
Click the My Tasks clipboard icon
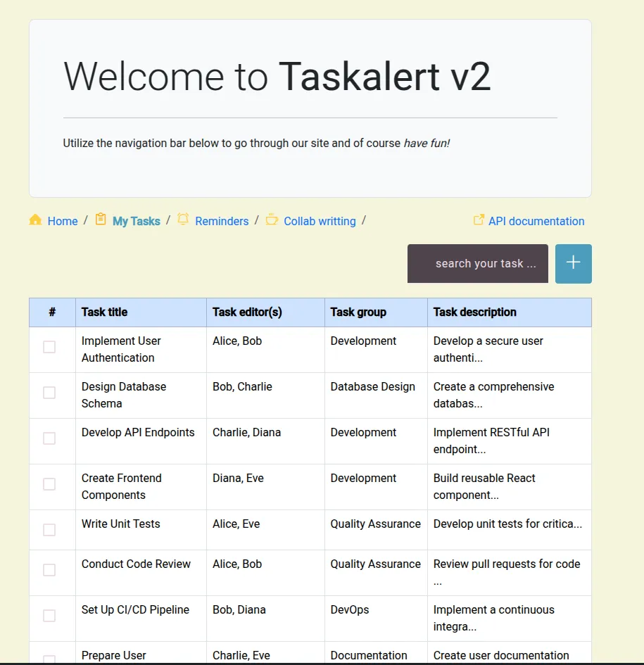[101, 220]
